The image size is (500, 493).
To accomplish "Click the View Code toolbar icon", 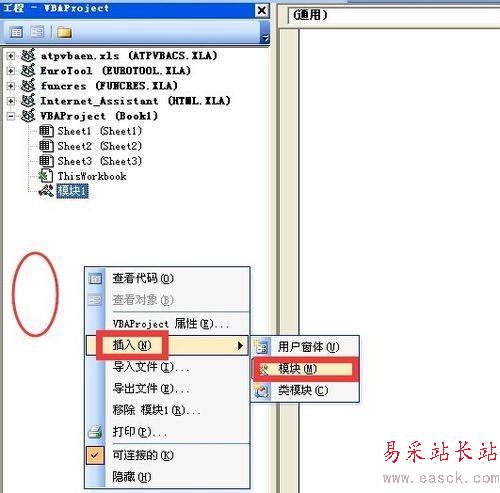I will tap(16, 32).
